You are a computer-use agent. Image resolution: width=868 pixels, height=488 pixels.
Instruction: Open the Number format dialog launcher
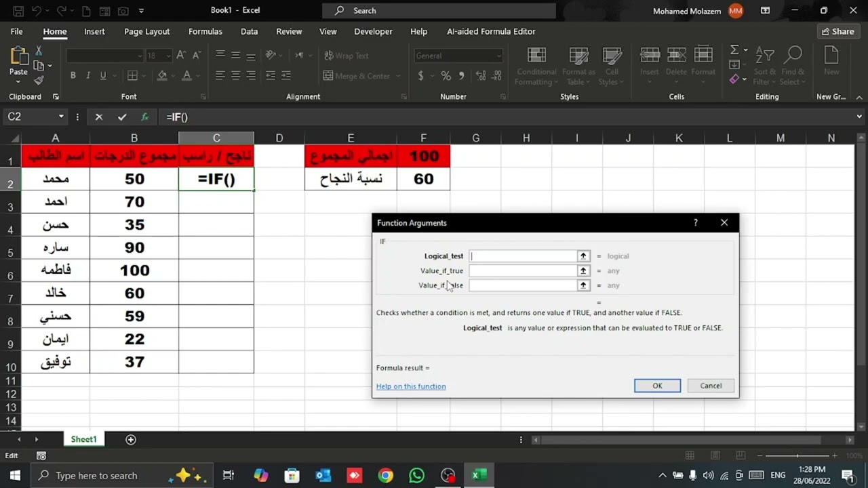tap(503, 97)
